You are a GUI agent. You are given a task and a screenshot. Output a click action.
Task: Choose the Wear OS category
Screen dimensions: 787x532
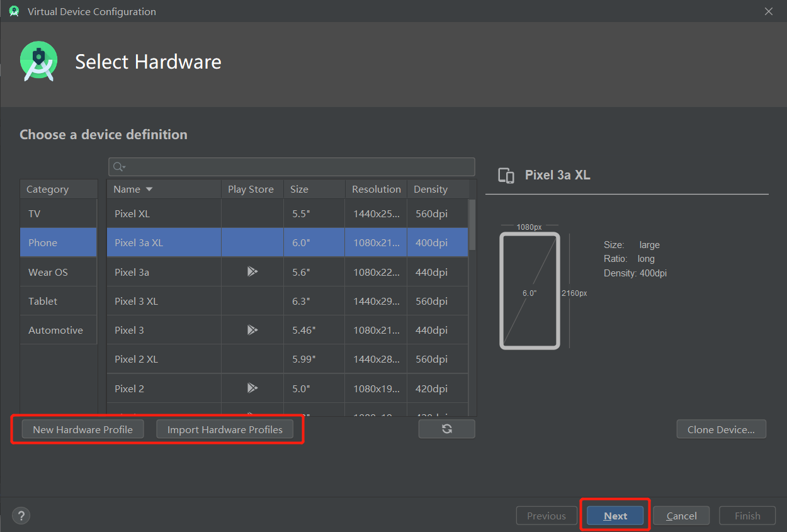59,272
